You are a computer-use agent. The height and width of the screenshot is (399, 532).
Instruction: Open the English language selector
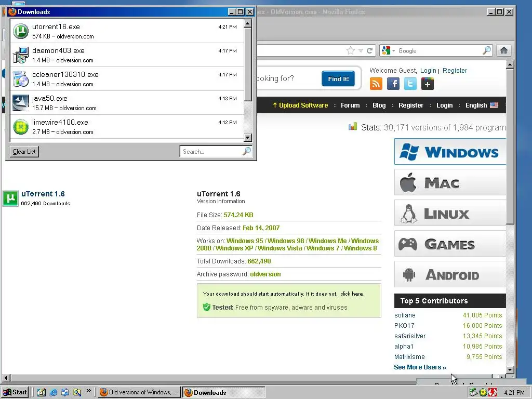click(482, 105)
